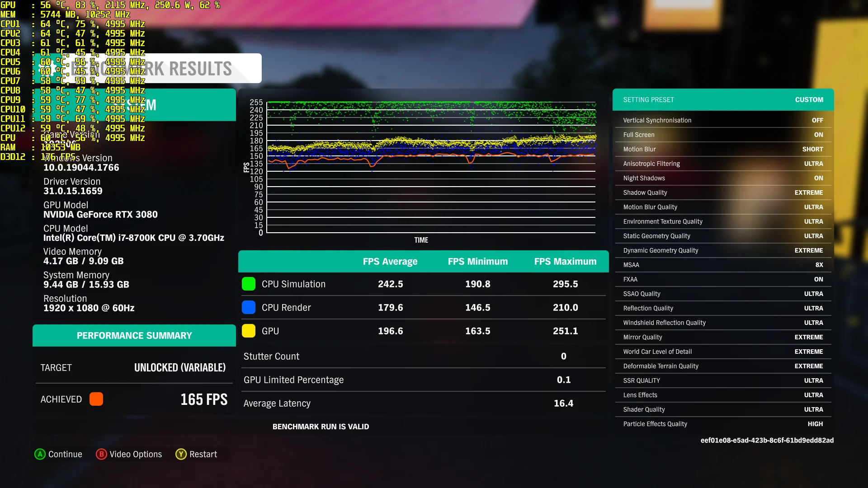Select the SSAO Quality row

[x=723, y=294]
